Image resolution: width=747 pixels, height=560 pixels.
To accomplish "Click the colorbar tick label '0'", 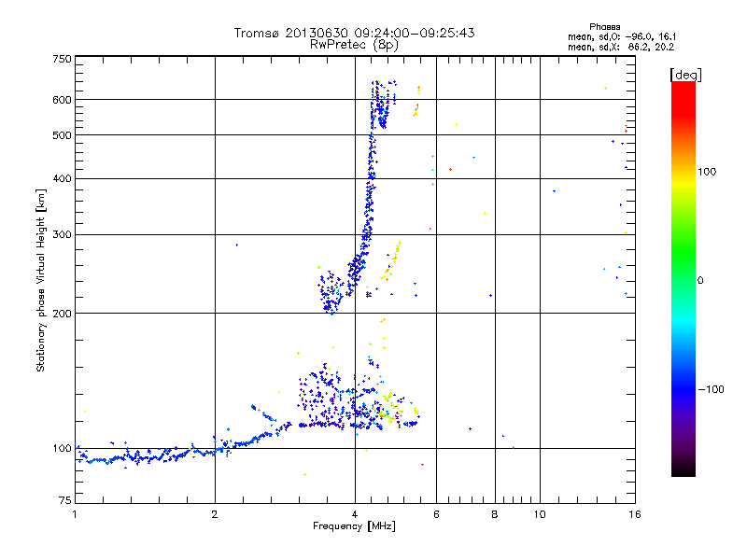I will [700, 281].
